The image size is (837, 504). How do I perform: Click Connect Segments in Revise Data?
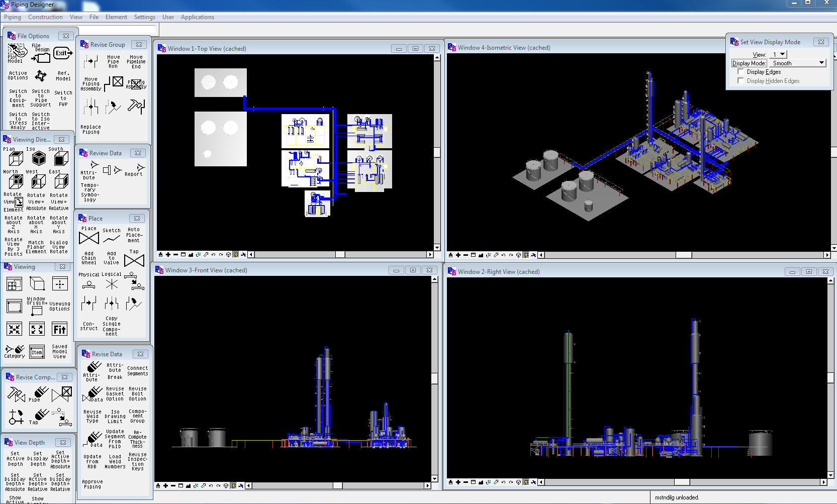(138, 371)
